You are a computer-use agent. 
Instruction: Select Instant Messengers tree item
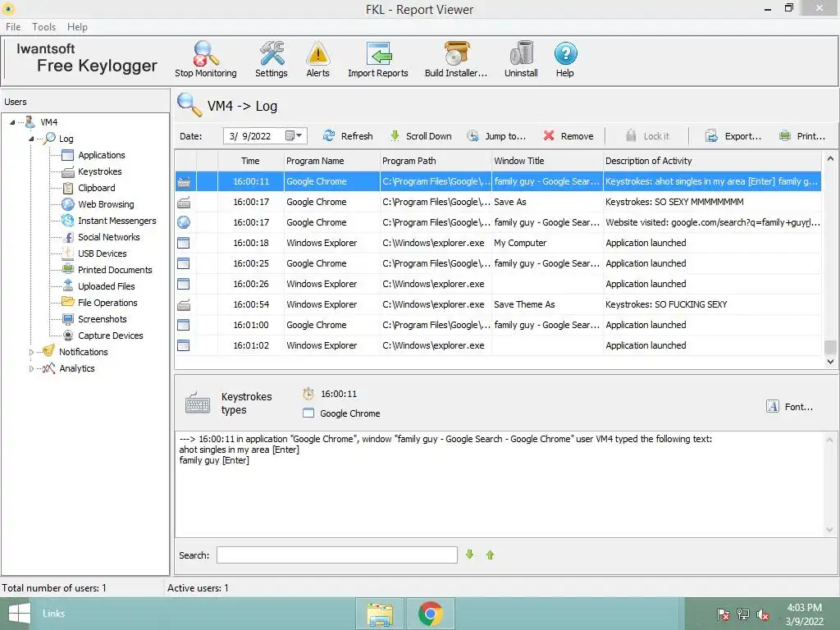click(116, 221)
